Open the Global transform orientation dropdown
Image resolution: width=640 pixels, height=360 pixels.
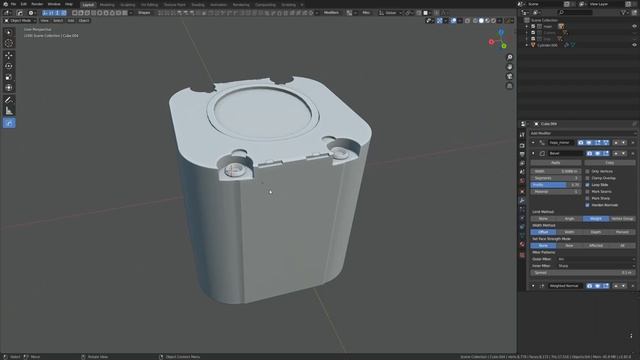click(389, 13)
